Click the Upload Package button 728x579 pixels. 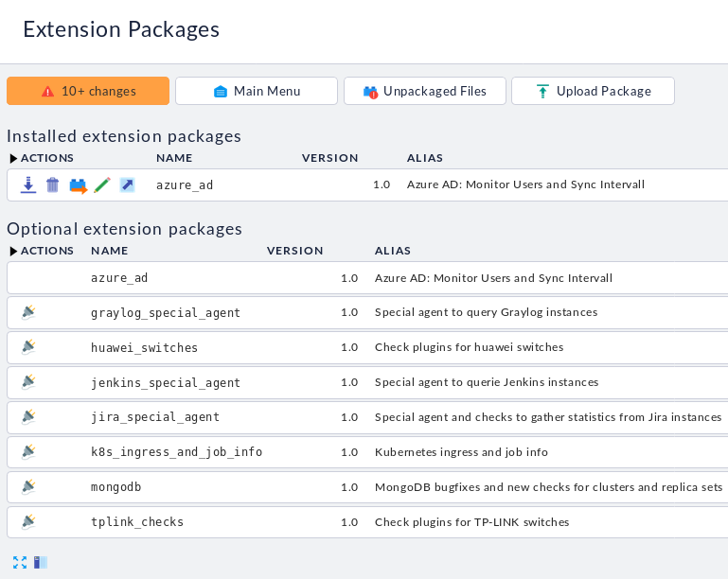point(593,91)
